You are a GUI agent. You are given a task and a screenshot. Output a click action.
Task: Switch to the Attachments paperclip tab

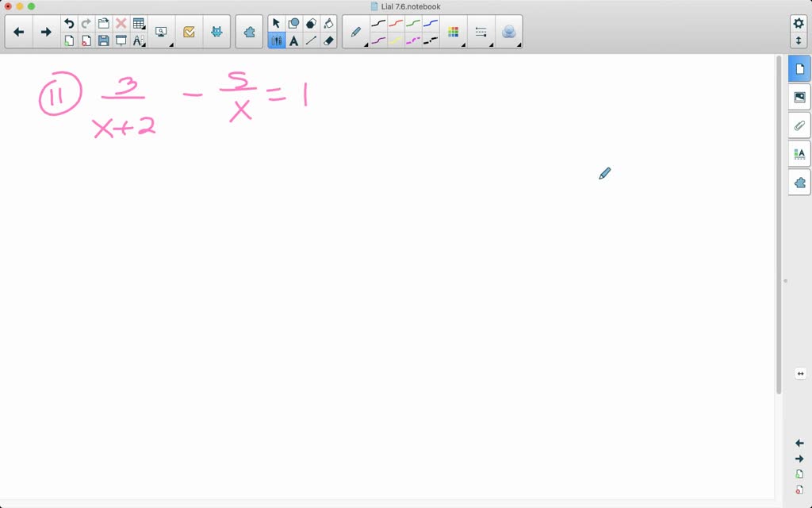(799, 125)
